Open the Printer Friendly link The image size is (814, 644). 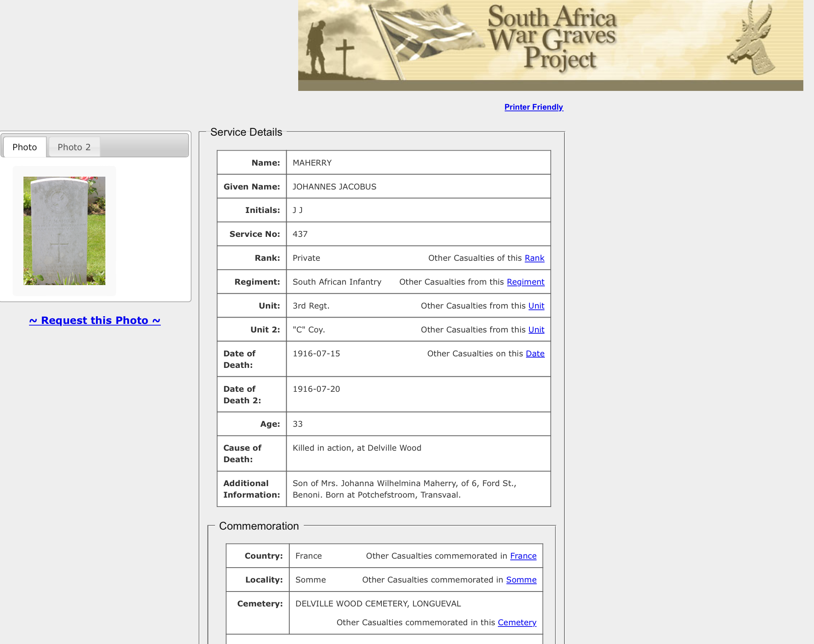pos(533,107)
